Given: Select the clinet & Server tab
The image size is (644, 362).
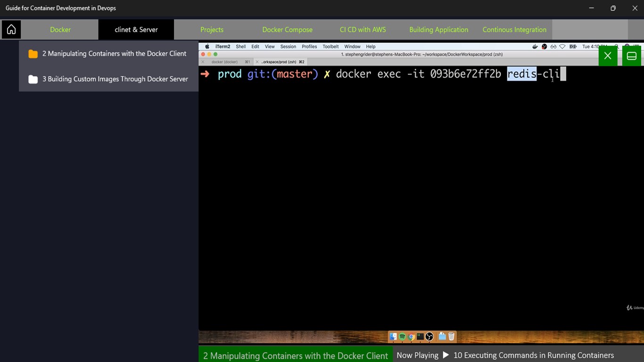Looking at the screenshot, I should (x=136, y=29).
